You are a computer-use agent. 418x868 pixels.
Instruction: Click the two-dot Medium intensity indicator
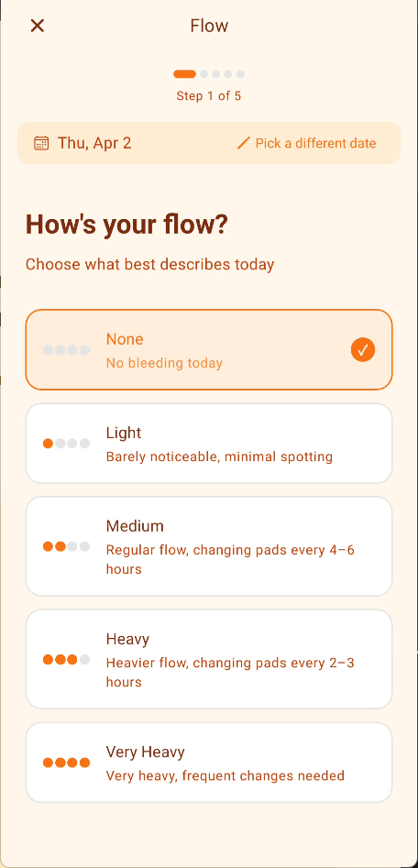point(66,546)
